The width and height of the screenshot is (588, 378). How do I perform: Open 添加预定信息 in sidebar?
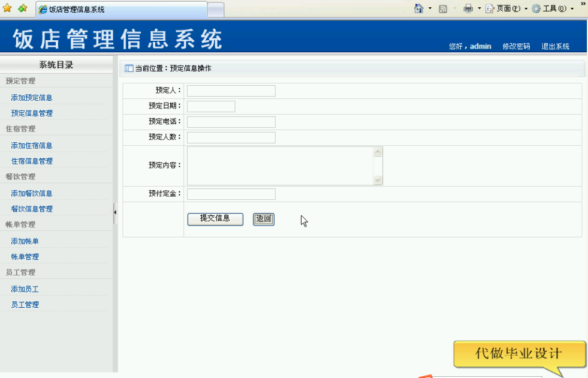[32, 98]
